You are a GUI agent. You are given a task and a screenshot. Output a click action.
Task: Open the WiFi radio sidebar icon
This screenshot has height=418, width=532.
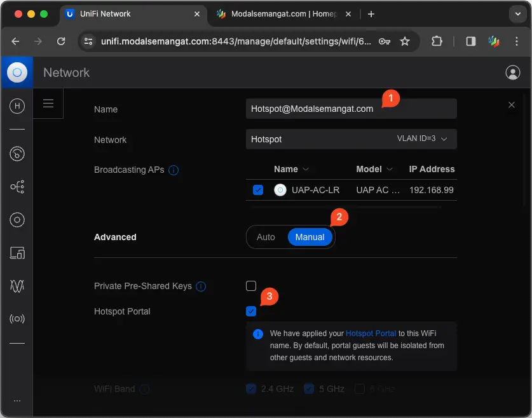tap(17, 319)
